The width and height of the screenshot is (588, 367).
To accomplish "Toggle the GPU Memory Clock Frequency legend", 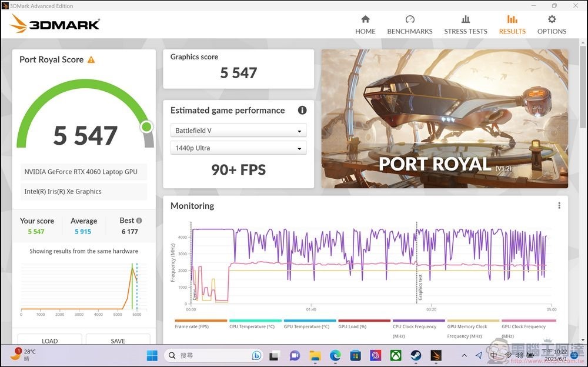I will (x=473, y=329).
